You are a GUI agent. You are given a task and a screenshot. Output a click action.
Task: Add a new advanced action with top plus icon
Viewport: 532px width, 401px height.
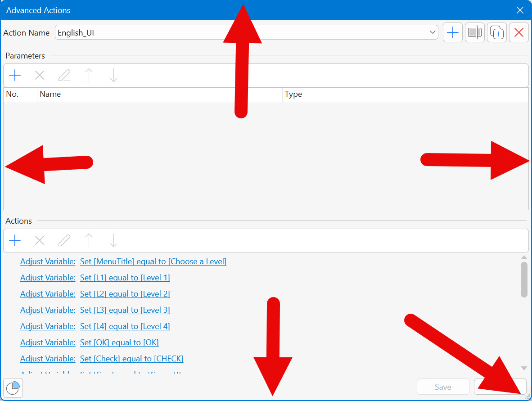click(x=453, y=33)
